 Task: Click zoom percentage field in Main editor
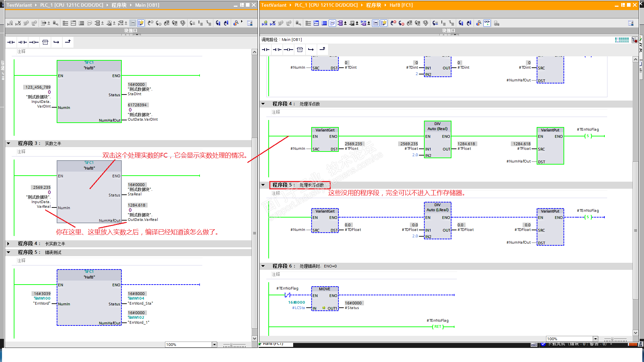pyautogui.click(x=188, y=345)
